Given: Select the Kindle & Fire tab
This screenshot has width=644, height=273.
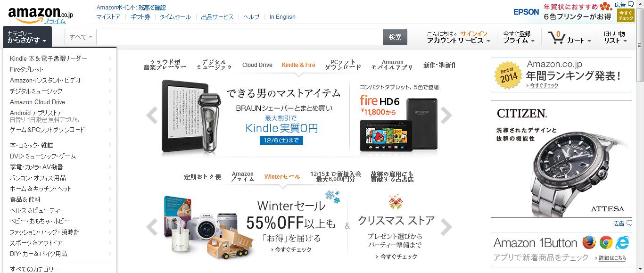Looking at the screenshot, I should pos(298,65).
